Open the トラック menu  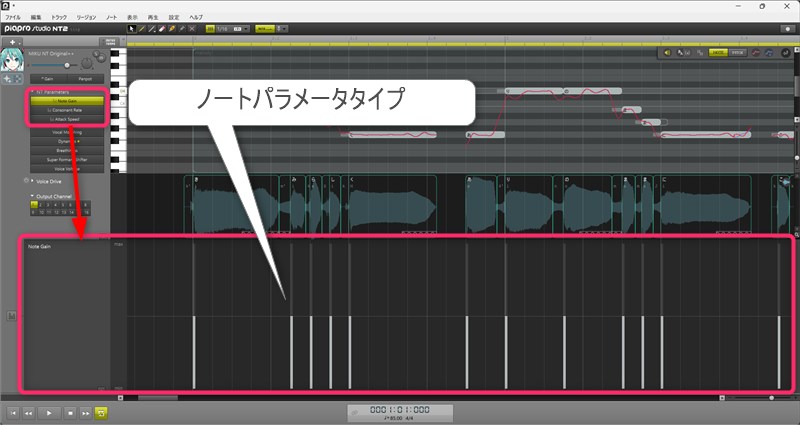click(x=59, y=17)
